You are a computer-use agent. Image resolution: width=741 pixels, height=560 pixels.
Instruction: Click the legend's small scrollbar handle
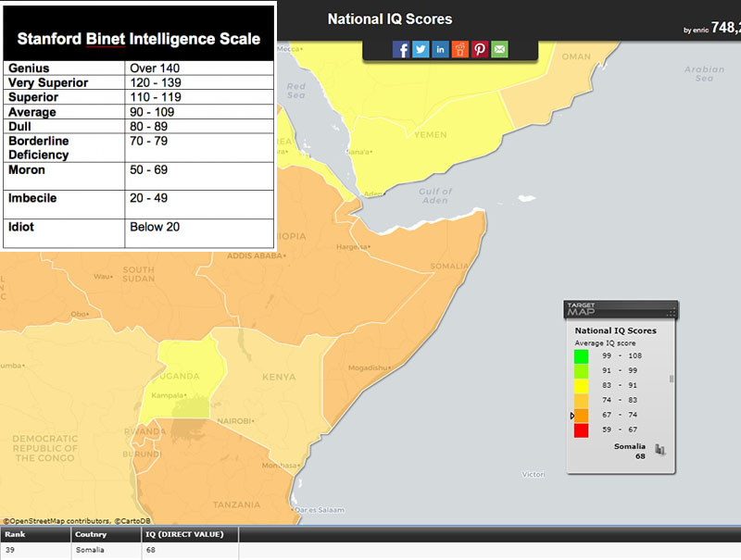[671, 378]
